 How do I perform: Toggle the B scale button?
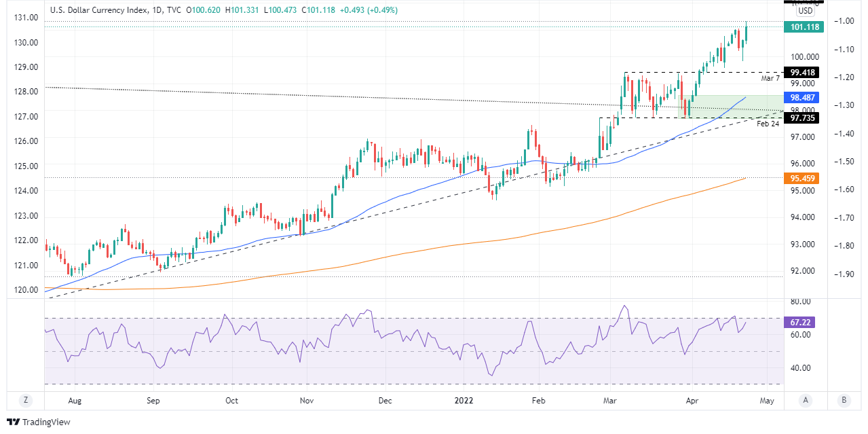pos(844,401)
